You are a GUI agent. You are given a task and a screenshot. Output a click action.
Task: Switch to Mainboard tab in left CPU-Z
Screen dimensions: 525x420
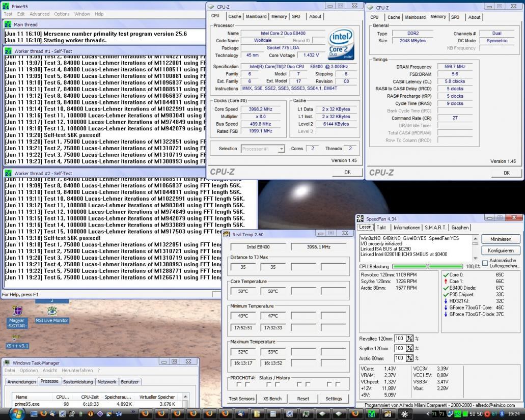pos(256,16)
